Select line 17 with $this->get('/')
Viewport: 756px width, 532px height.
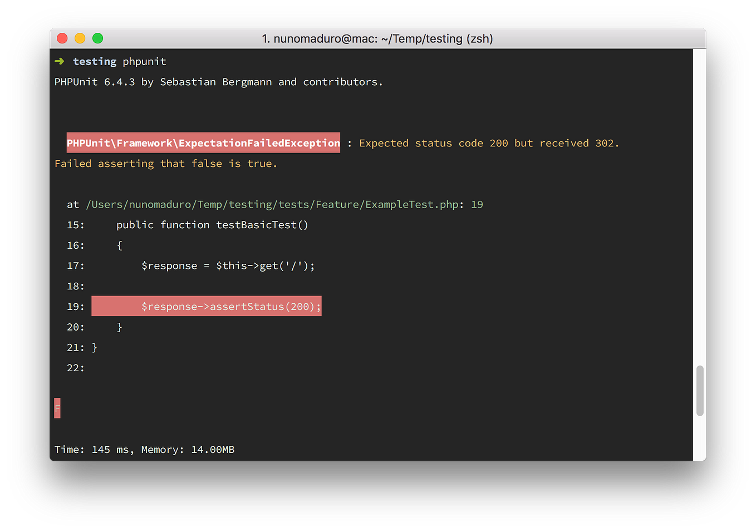coord(228,265)
